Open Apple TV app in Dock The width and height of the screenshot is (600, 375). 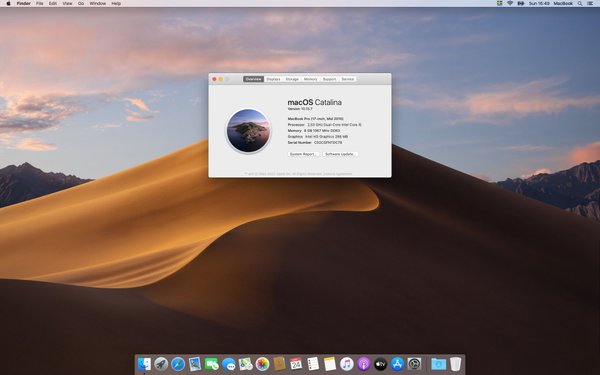pos(380,364)
